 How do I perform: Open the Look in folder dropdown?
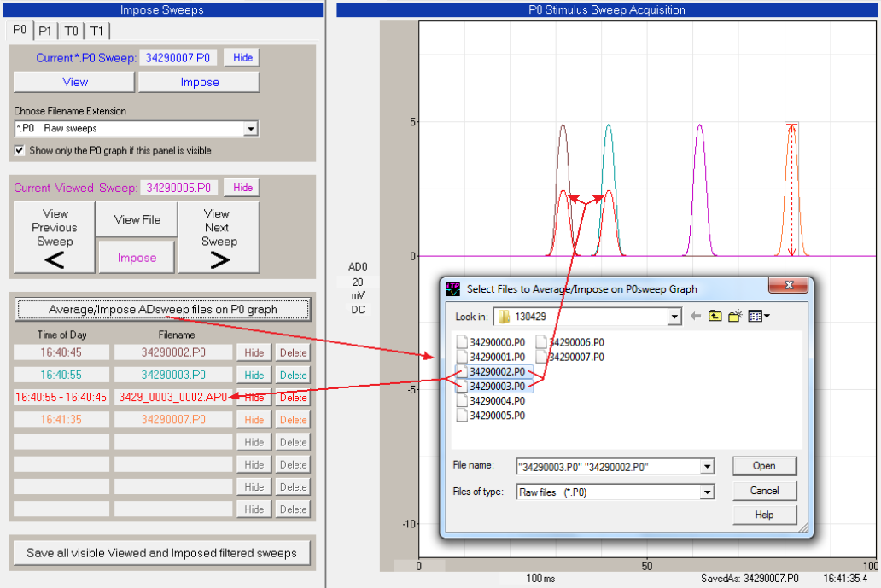(x=674, y=317)
